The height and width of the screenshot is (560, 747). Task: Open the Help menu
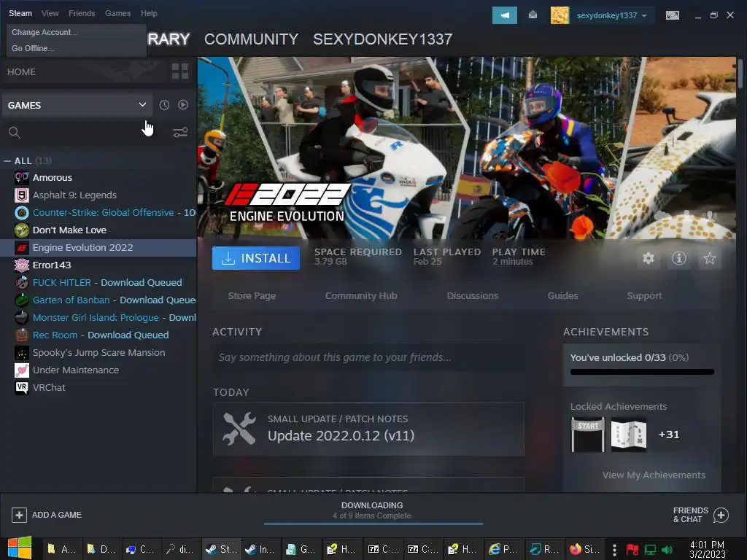coord(149,13)
